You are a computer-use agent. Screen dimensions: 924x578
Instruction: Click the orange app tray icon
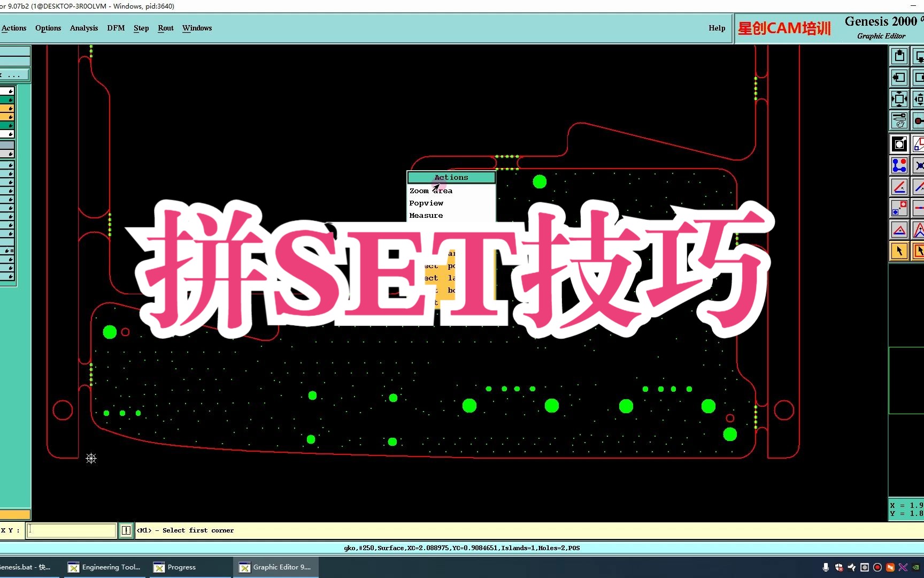pyautogui.click(x=890, y=567)
